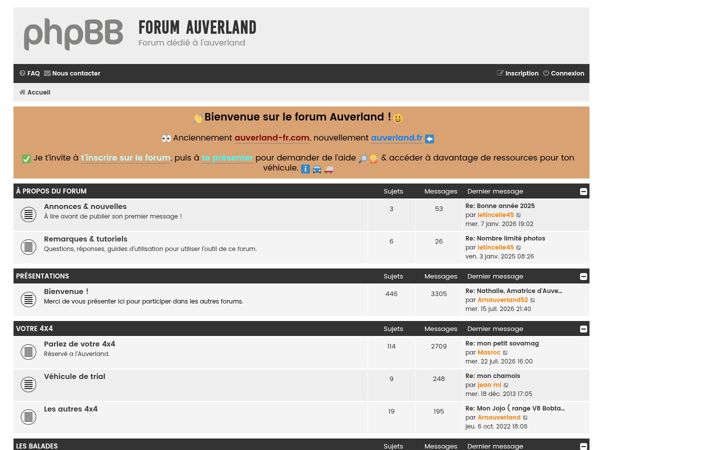720x450 pixels.
Task: Click date mer. 18 déc. 2013 17:05
Action: (x=499, y=394)
